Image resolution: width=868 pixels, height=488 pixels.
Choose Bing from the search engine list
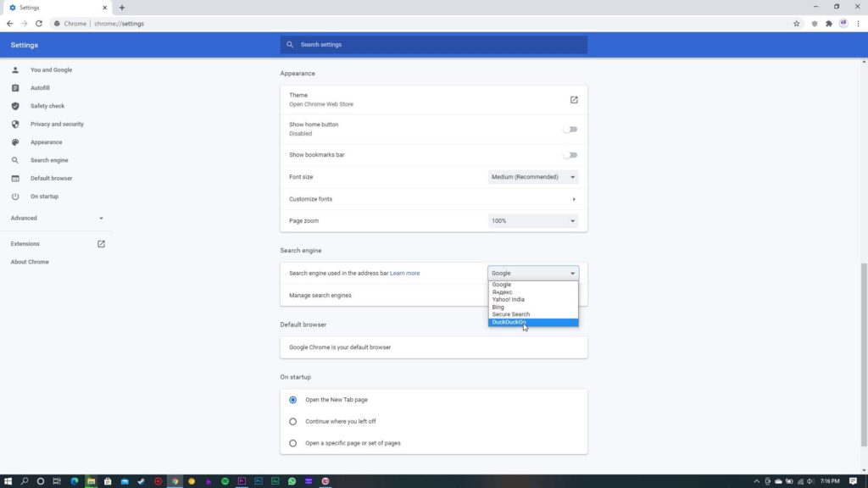[x=533, y=307]
